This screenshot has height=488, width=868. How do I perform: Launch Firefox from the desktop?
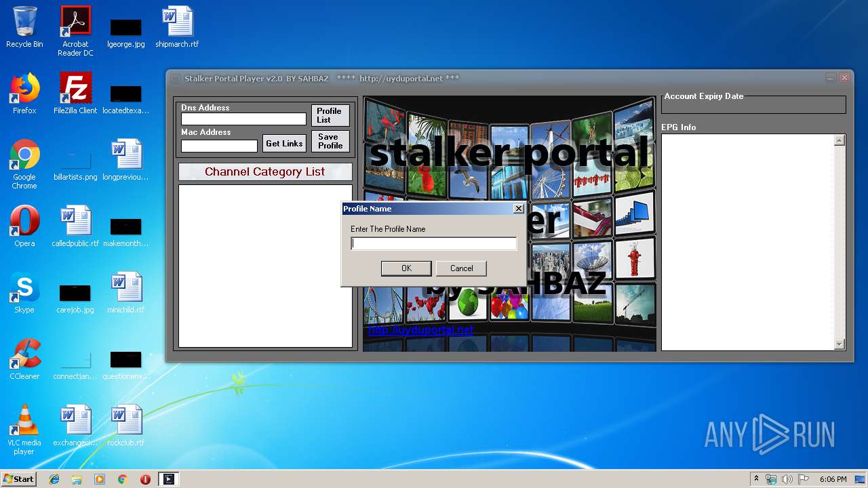point(24,94)
